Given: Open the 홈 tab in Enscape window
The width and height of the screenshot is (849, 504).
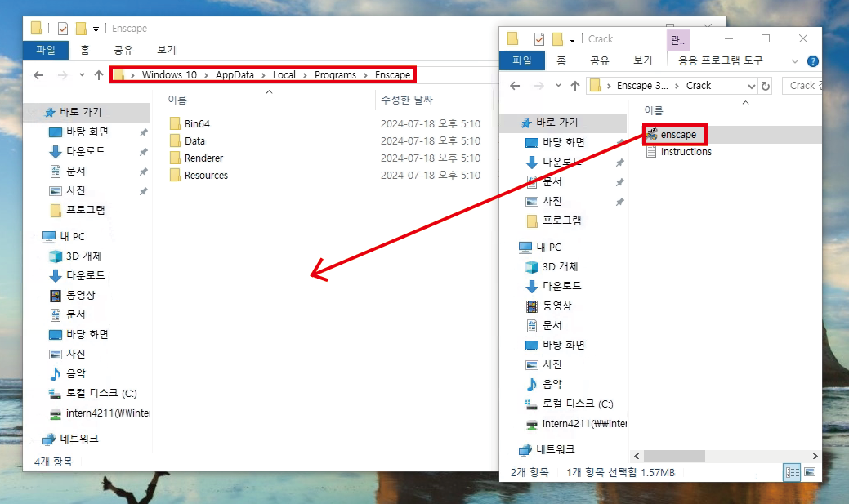Looking at the screenshot, I should pos(85,50).
